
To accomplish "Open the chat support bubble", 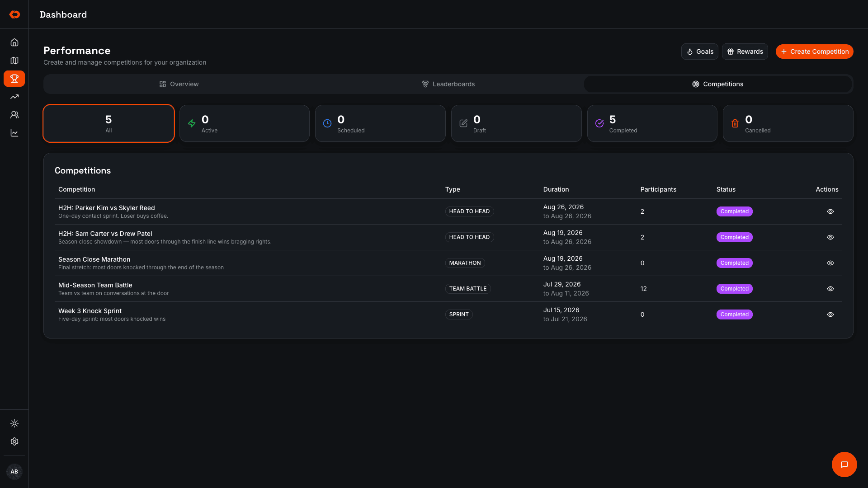I will 844,465.
